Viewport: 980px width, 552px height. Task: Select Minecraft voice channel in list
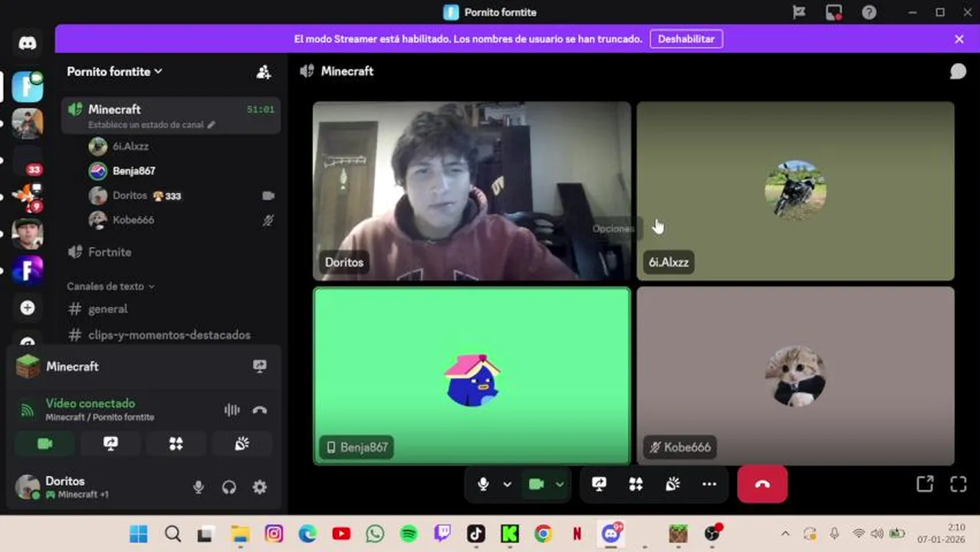click(170, 114)
